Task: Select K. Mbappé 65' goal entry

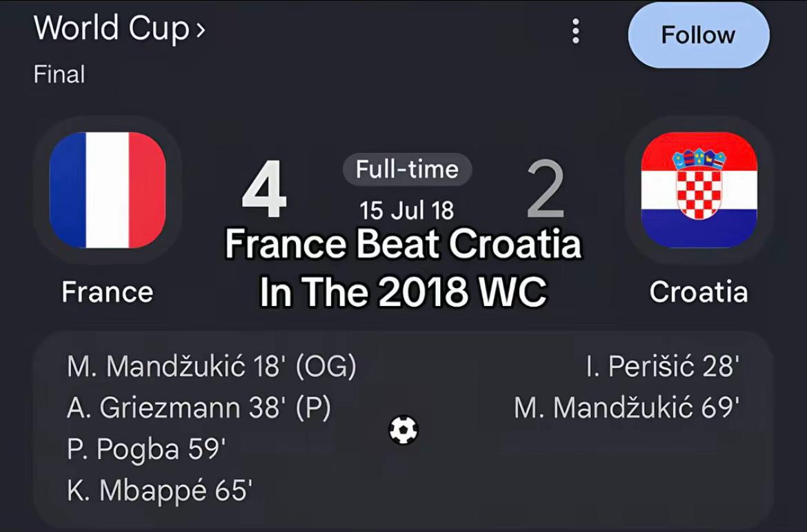Action: click(159, 491)
